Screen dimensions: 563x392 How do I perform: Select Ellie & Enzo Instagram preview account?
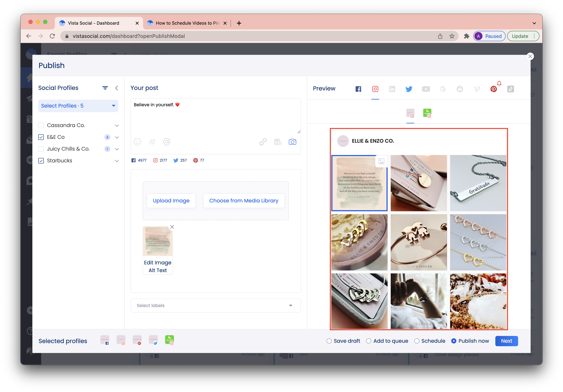click(410, 113)
